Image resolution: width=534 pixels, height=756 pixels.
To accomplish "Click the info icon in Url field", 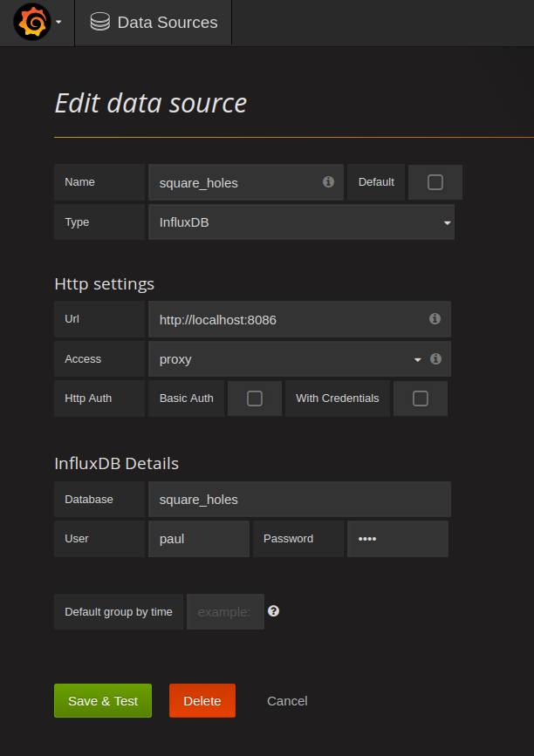I will coord(435,319).
